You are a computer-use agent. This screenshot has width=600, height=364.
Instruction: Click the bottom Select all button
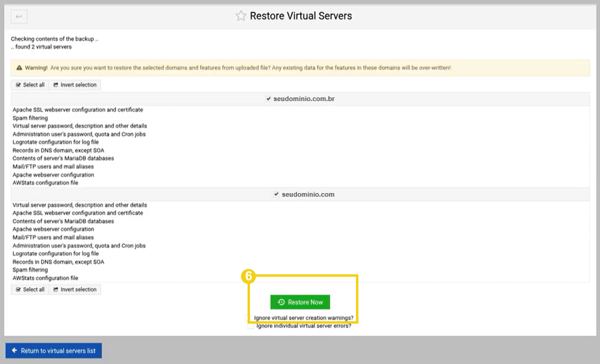point(29,289)
